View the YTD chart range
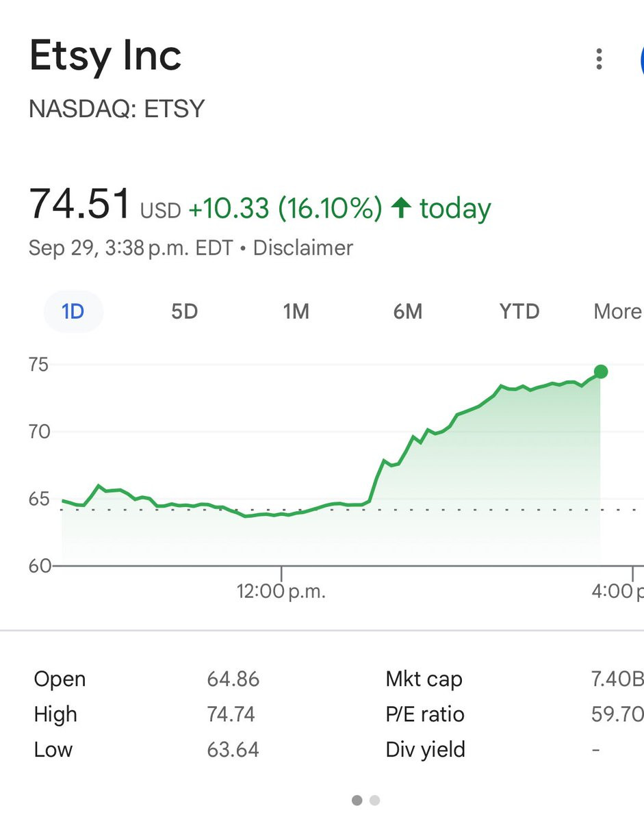Image resolution: width=644 pixels, height=821 pixels. pyautogui.click(x=519, y=312)
